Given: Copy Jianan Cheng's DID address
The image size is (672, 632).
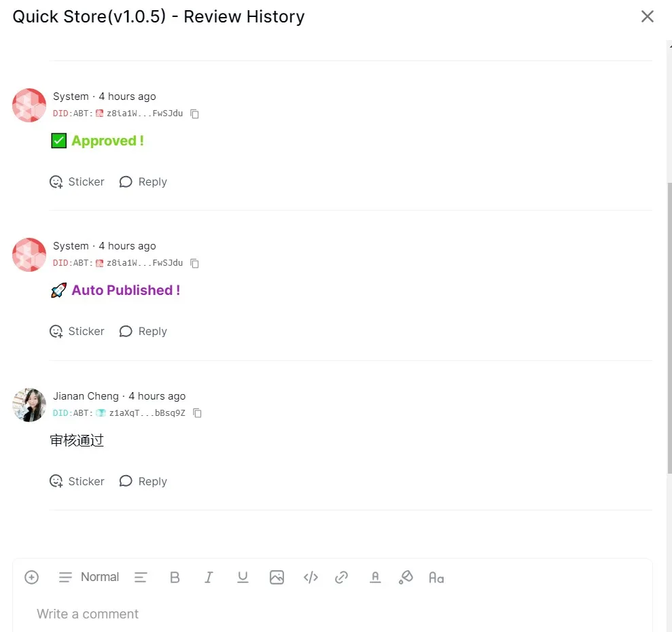Looking at the screenshot, I should (x=197, y=413).
